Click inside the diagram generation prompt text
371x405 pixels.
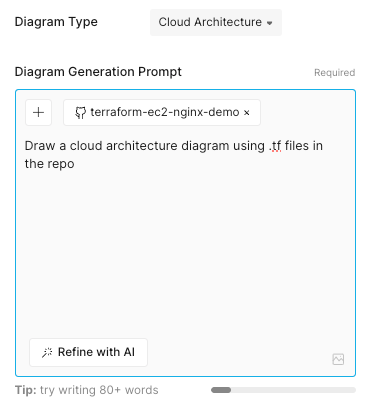174,155
